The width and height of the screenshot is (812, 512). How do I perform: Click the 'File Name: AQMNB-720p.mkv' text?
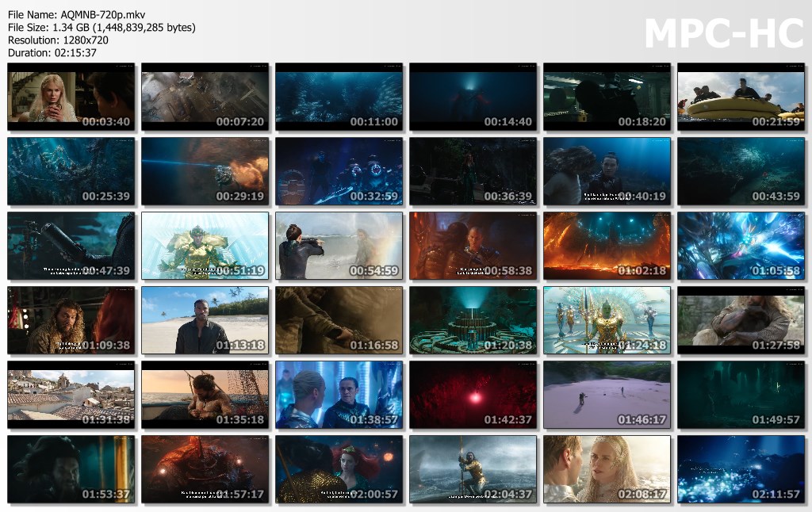point(77,14)
